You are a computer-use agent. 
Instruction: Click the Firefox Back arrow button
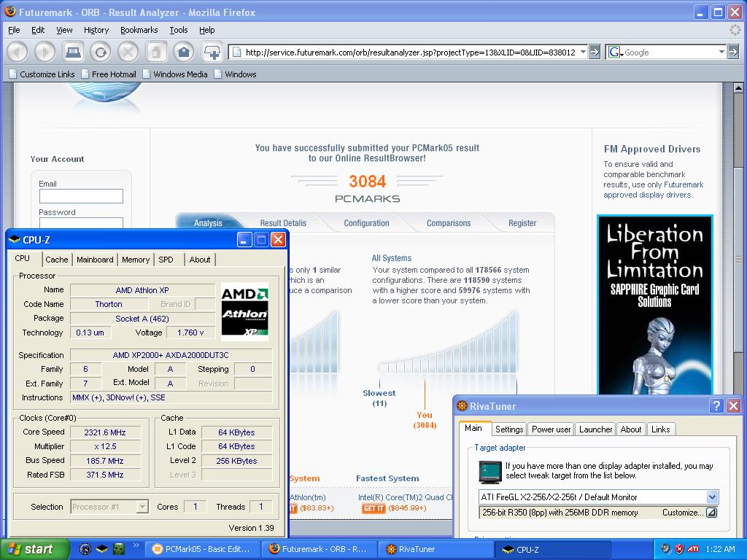click(x=18, y=52)
